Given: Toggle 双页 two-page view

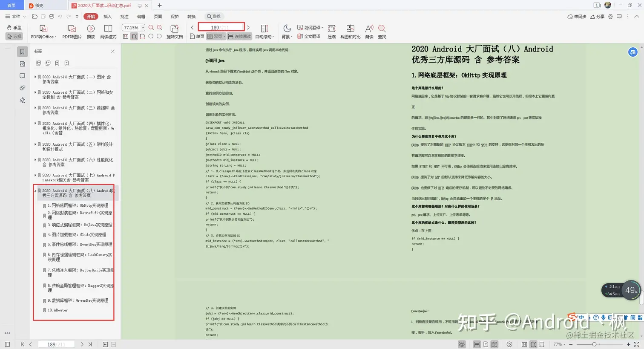Looking at the screenshot, I should (x=216, y=37).
